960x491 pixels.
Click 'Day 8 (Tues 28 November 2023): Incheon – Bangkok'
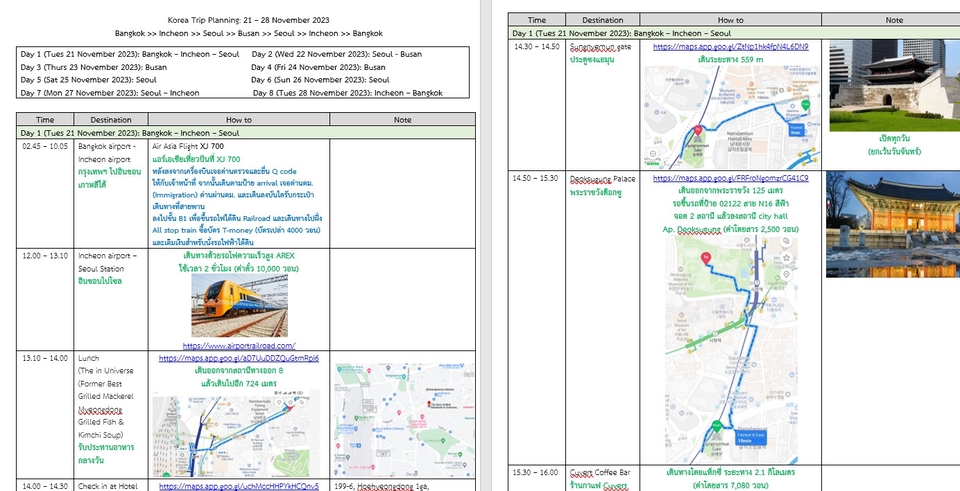pos(348,93)
